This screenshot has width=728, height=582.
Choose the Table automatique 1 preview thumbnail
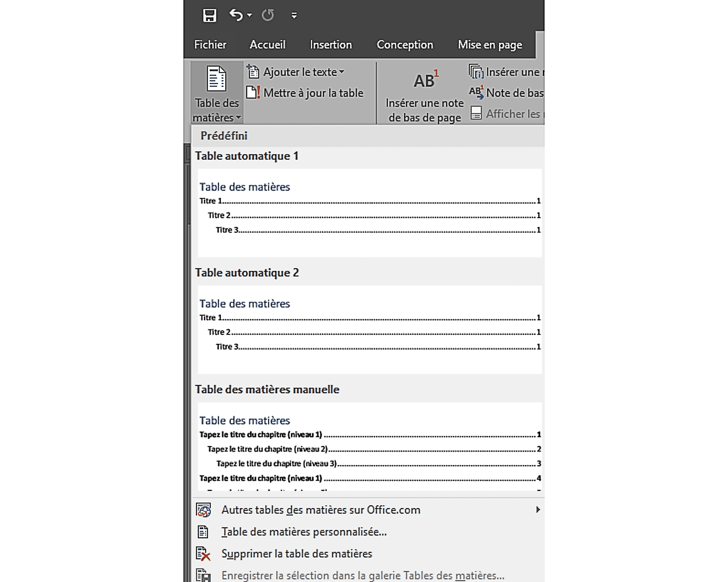coord(369,213)
